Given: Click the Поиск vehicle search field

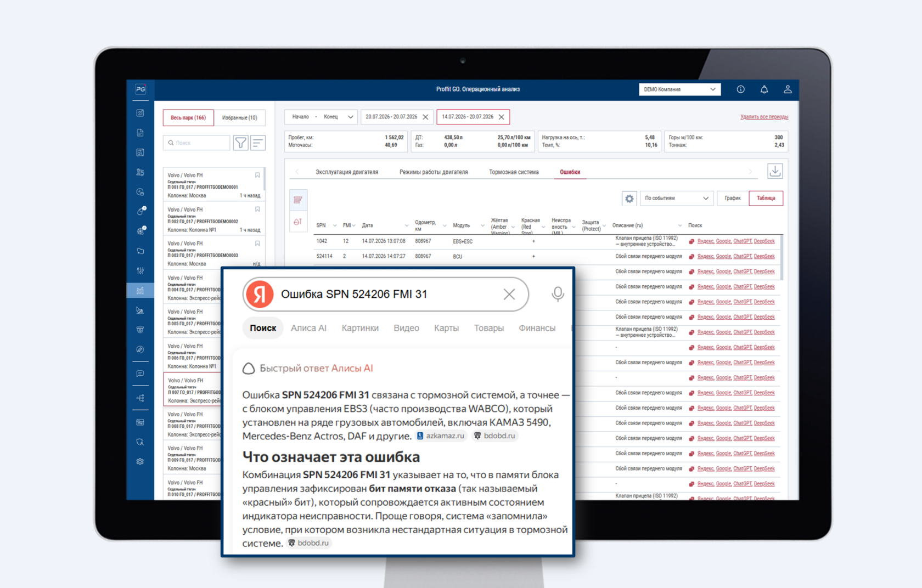Looking at the screenshot, I should [x=196, y=143].
